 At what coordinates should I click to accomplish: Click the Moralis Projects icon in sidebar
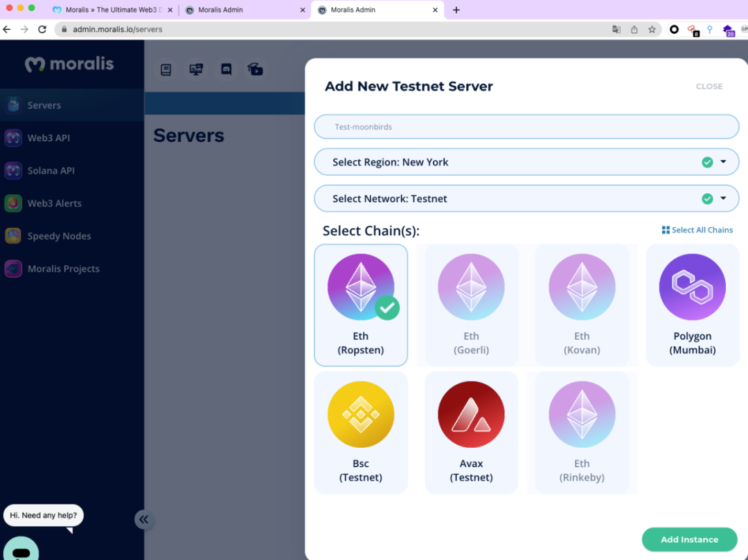pos(13,269)
